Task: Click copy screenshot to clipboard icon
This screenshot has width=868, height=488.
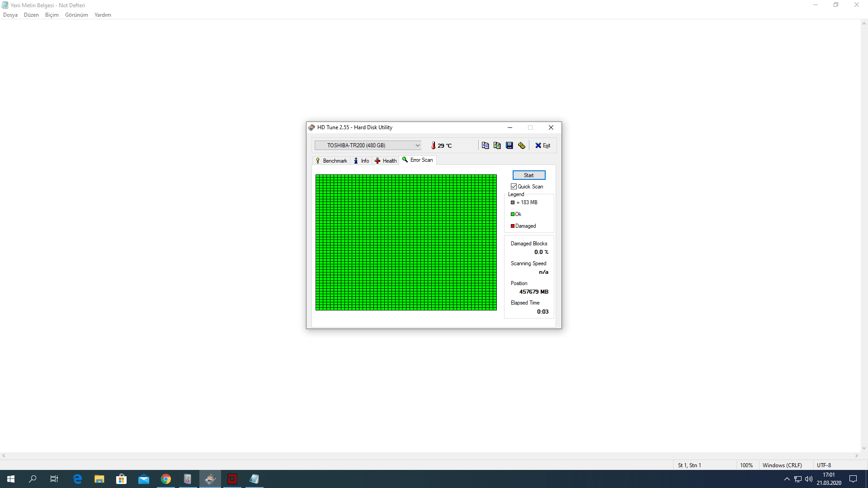Action: tap(497, 145)
